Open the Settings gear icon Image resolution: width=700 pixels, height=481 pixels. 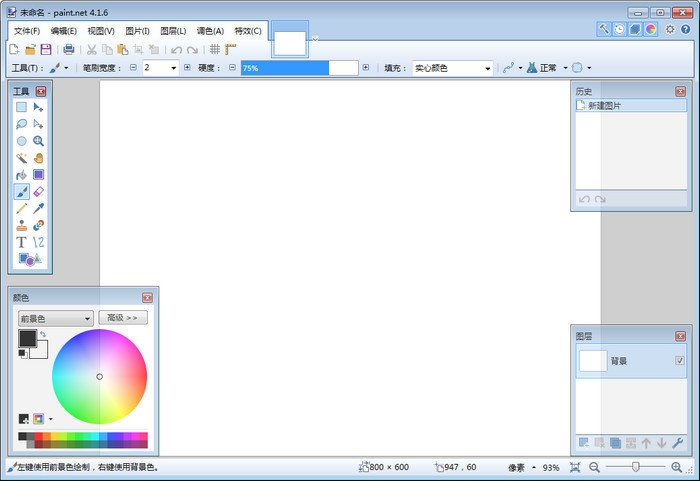(x=669, y=30)
